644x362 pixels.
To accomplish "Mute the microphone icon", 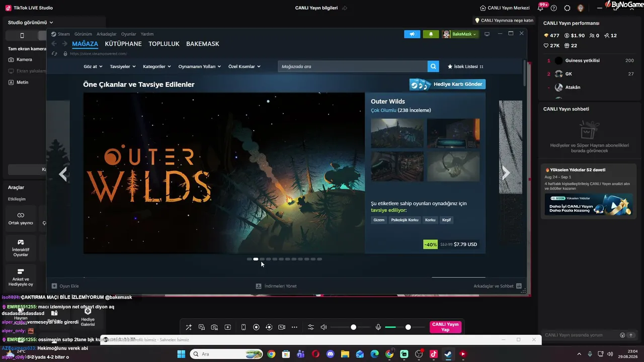I will [x=378, y=327].
